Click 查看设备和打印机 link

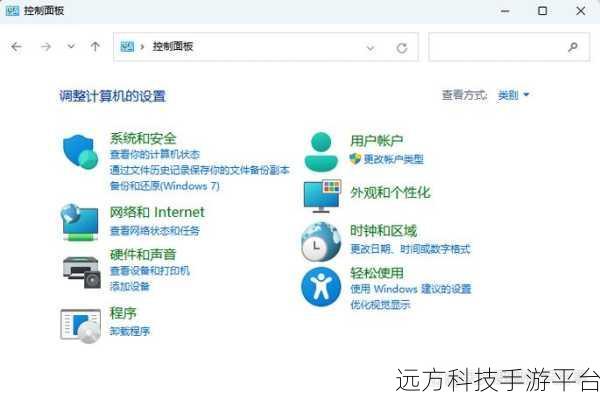150,271
